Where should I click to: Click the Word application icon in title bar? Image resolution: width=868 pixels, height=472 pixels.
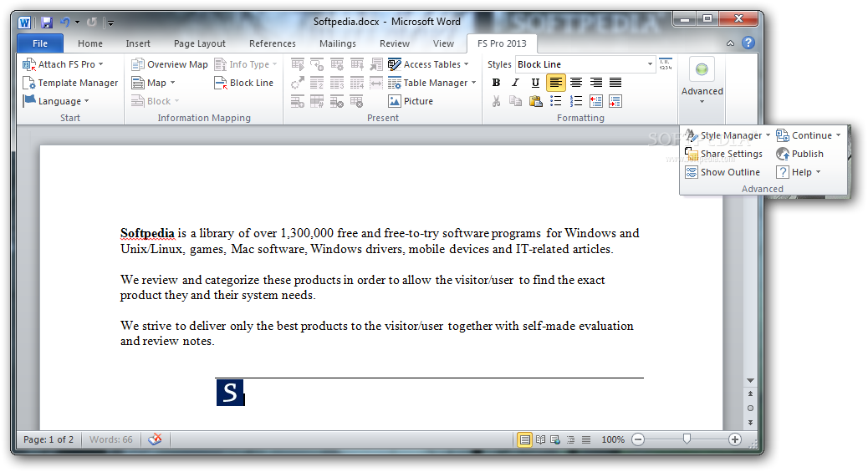[x=24, y=22]
